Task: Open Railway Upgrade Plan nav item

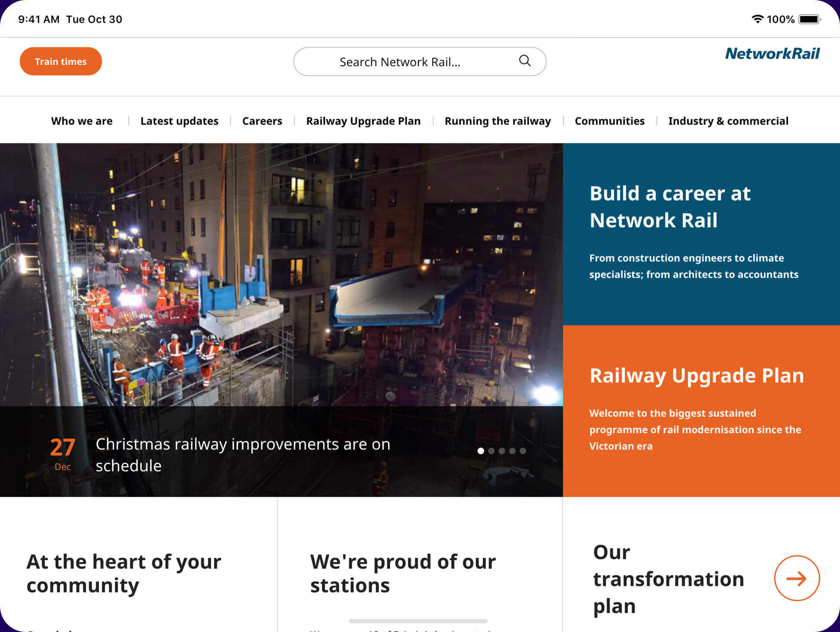Action: [x=363, y=121]
